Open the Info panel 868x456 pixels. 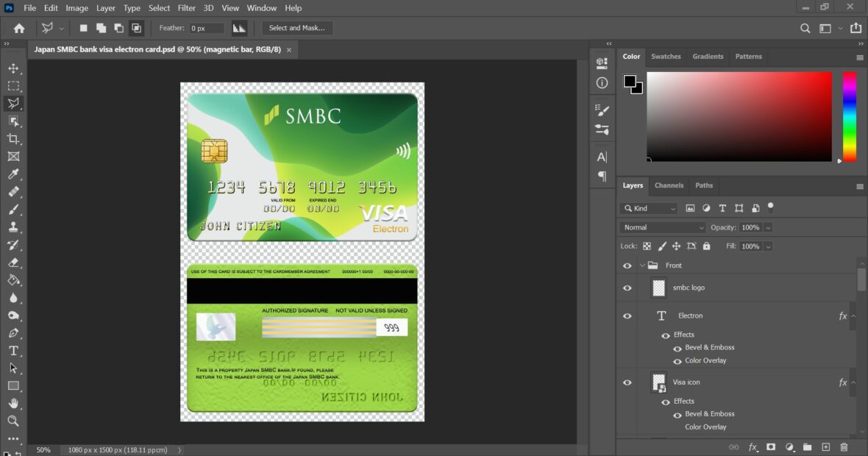click(602, 83)
